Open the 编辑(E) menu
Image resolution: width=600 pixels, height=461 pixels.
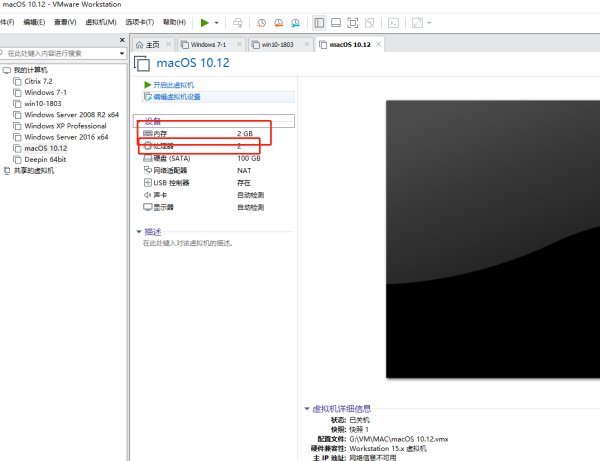point(34,22)
